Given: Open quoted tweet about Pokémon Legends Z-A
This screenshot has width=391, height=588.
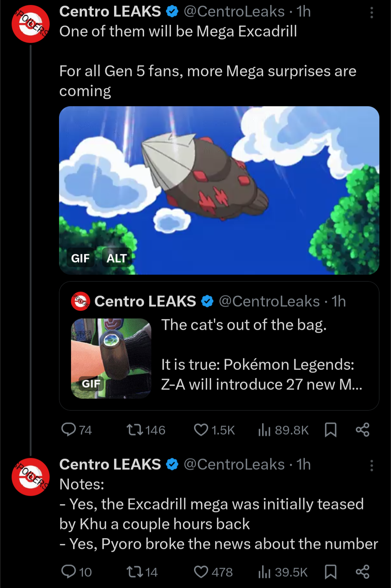Looking at the screenshot, I should [261, 354].
